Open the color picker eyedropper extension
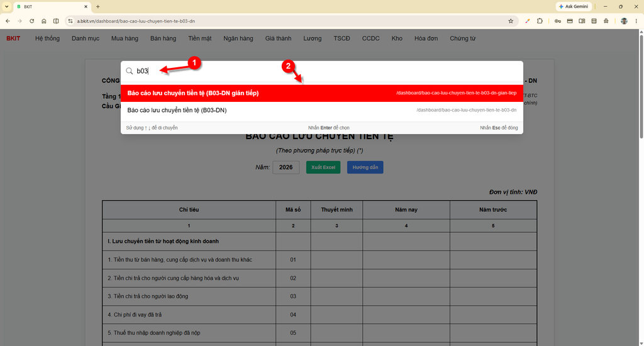Screen dimensions: 644x346 [528, 21]
